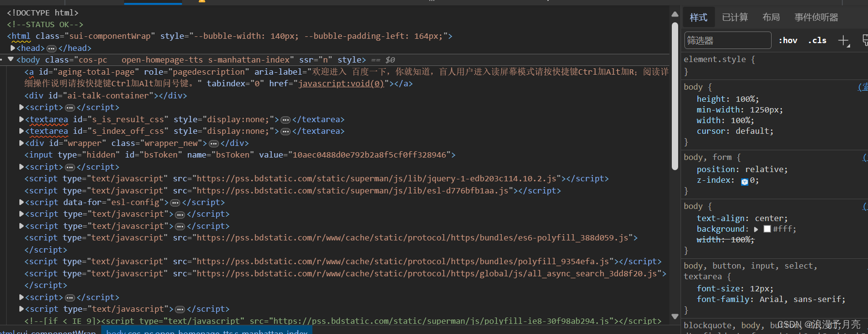Screen dimensions: 868x334
Task: Expand the s_is_result_css textarea node
Action: tap(21, 119)
